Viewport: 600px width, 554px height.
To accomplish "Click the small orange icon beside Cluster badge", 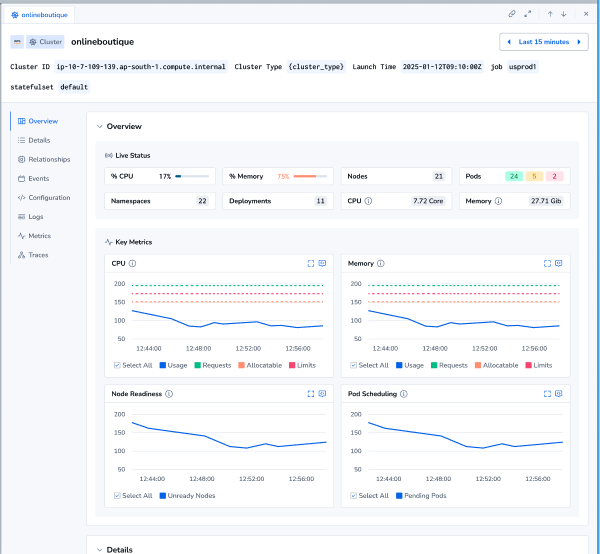I will 17,42.
